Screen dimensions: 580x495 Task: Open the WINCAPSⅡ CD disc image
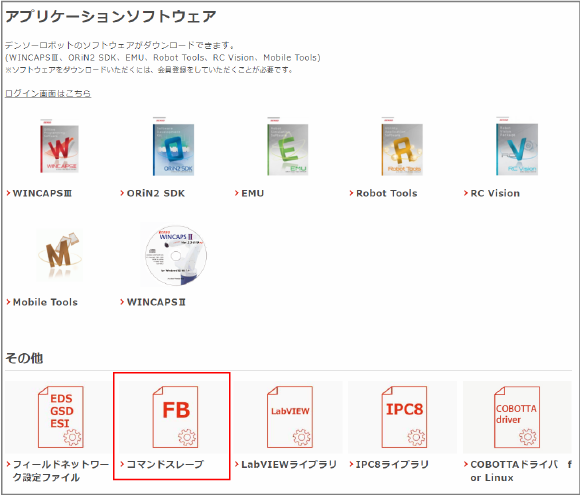click(176, 255)
